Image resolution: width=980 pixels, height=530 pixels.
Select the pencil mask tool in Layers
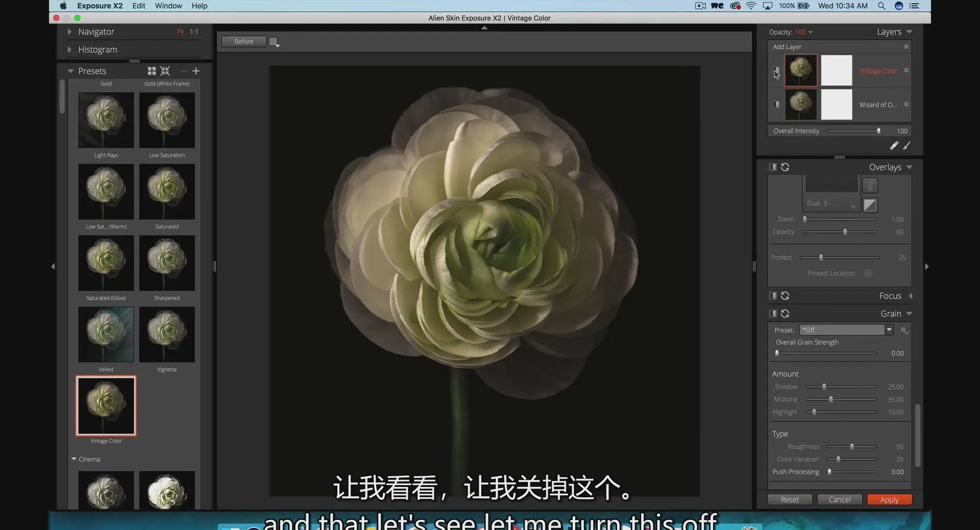click(894, 146)
